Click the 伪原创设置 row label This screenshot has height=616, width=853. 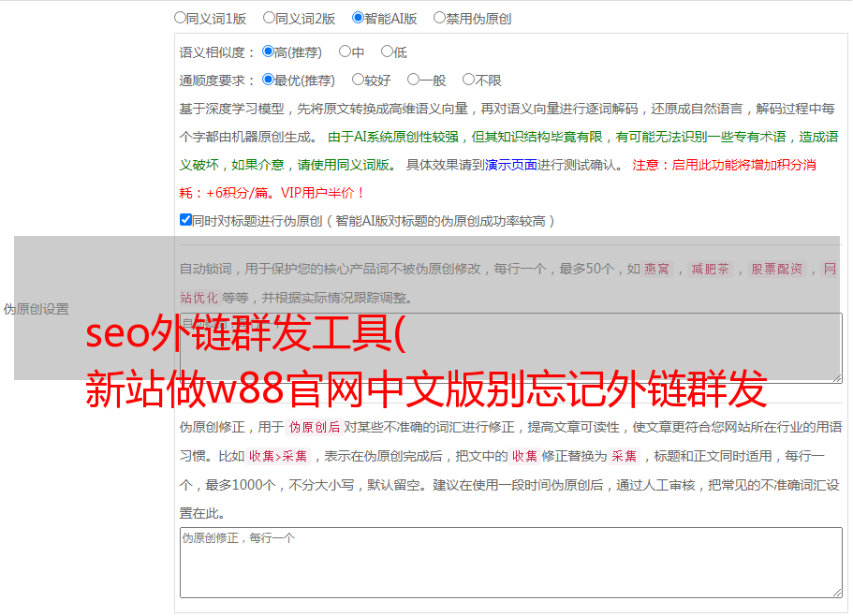tap(37, 309)
